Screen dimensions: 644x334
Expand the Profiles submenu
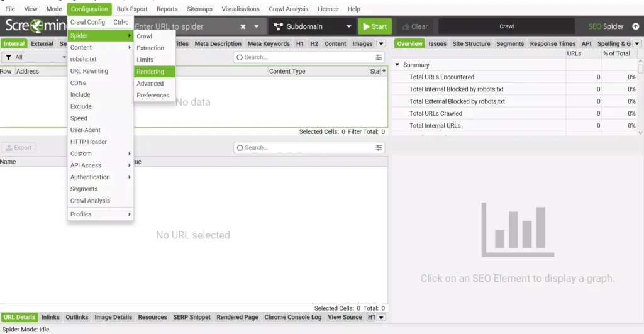pos(100,214)
